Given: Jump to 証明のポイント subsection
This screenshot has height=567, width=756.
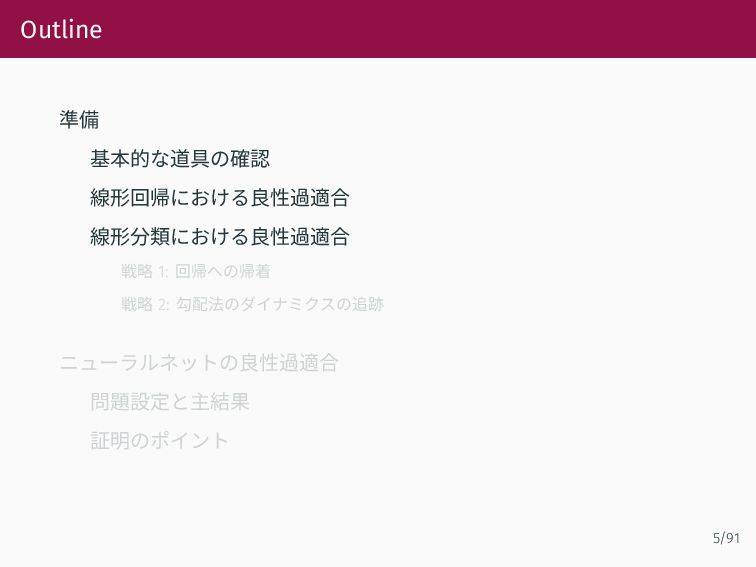Looking at the screenshot, I should pyautogui.click(x=160, y=441).
